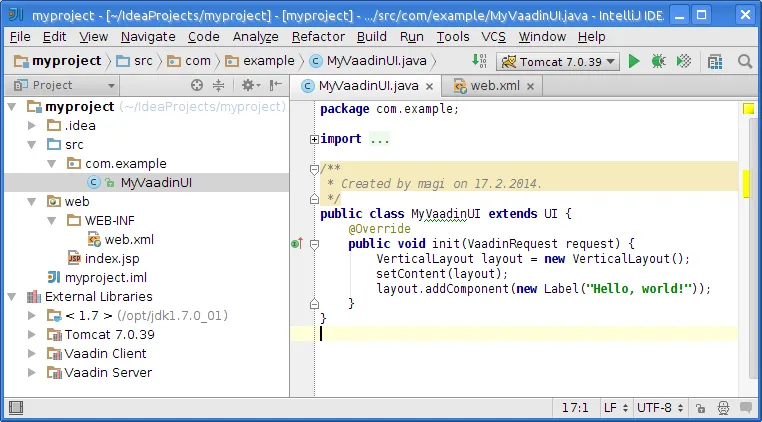
Task: Expand the Vaadin Client library node
Action: tap(33, 353)
